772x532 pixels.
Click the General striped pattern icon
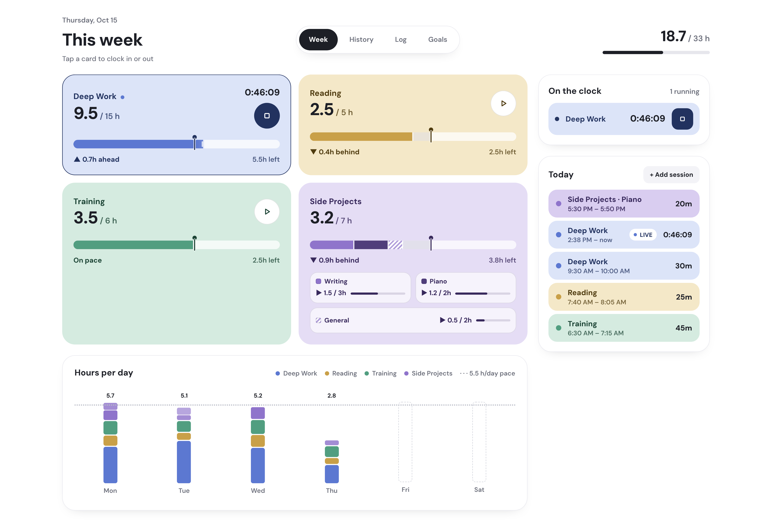click(318, 320)
